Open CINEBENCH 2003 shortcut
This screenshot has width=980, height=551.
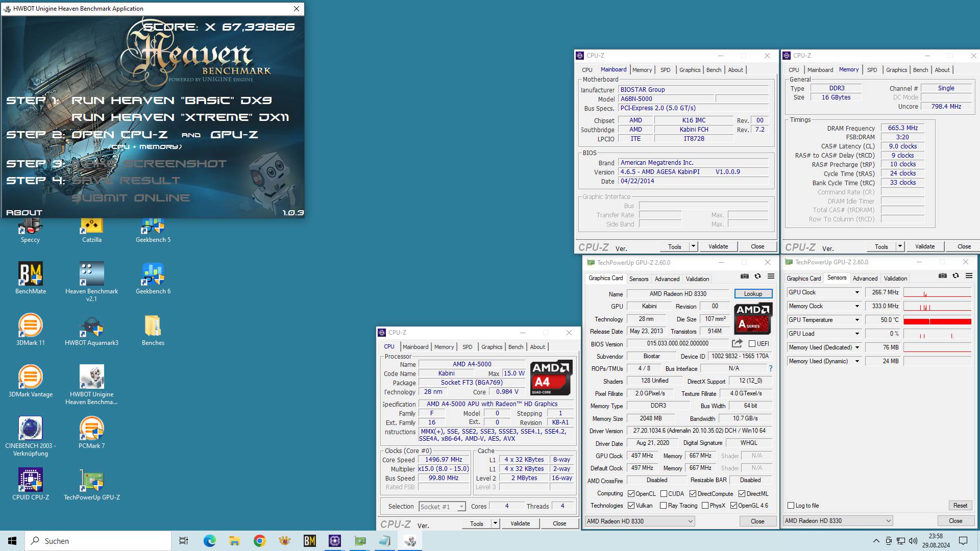tap(31, 436)
